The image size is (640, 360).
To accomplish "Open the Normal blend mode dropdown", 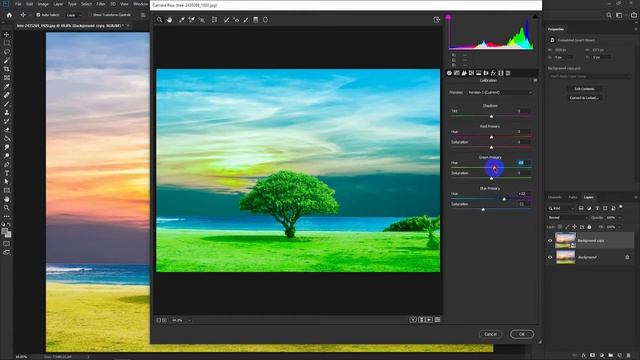I will point(567,218).
